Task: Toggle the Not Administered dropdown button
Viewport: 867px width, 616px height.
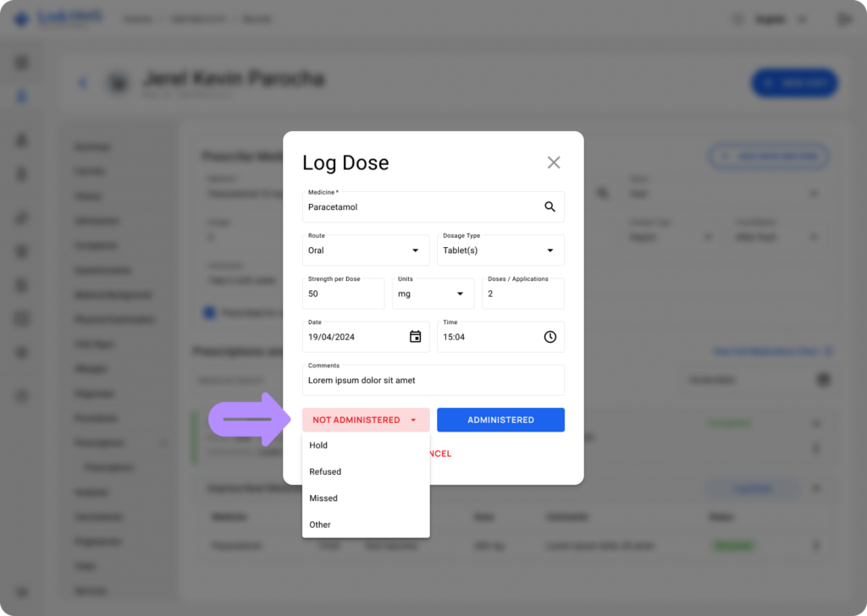Action: pyautogui.click(x=365, y=420)
